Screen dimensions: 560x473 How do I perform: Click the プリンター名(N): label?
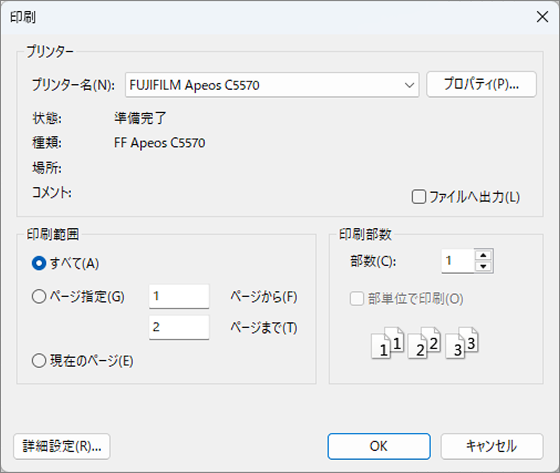click(x=74, y=85)
